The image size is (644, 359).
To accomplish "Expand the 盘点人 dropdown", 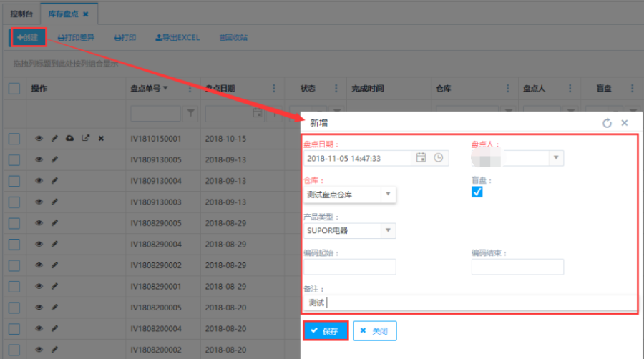I will pos(555,158).
